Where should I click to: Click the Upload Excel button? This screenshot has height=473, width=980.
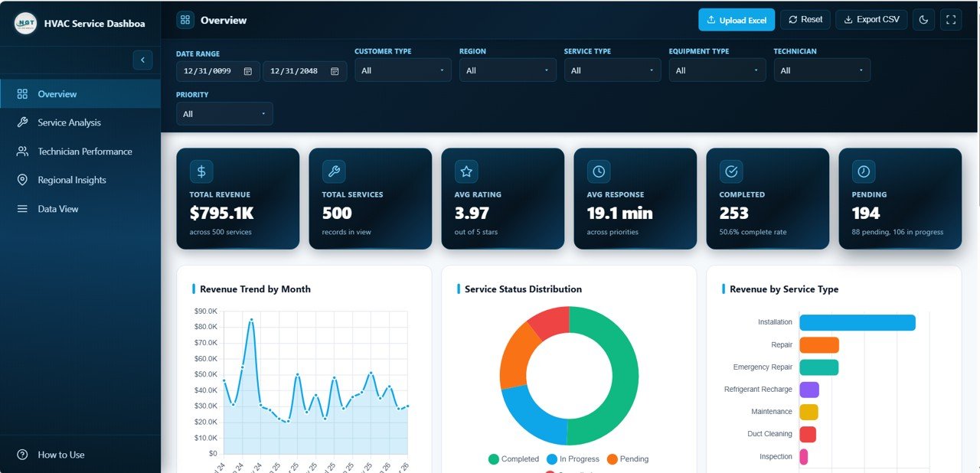click(x=736, y=19)
